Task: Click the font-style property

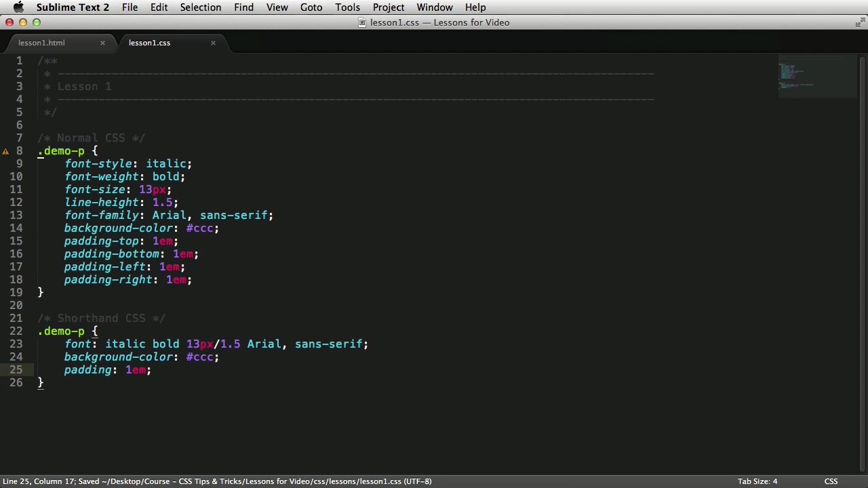Action: [x=98, y=164]
